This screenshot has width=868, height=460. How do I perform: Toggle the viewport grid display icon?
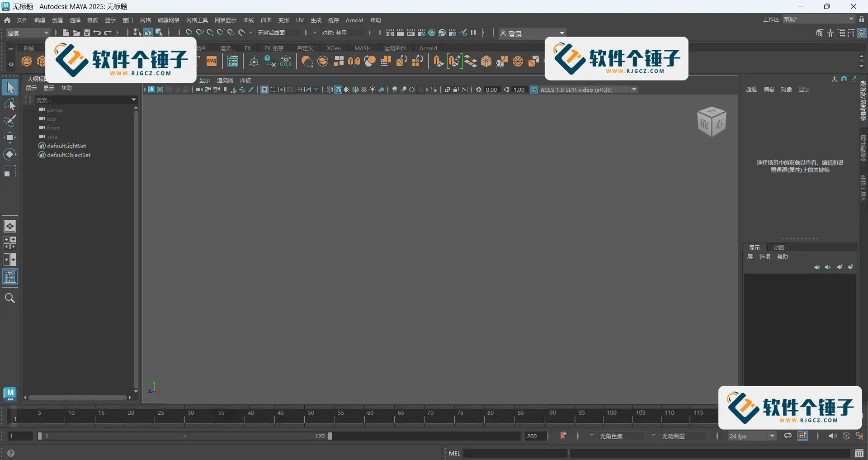pyautogui.click(x=264, y=90)
